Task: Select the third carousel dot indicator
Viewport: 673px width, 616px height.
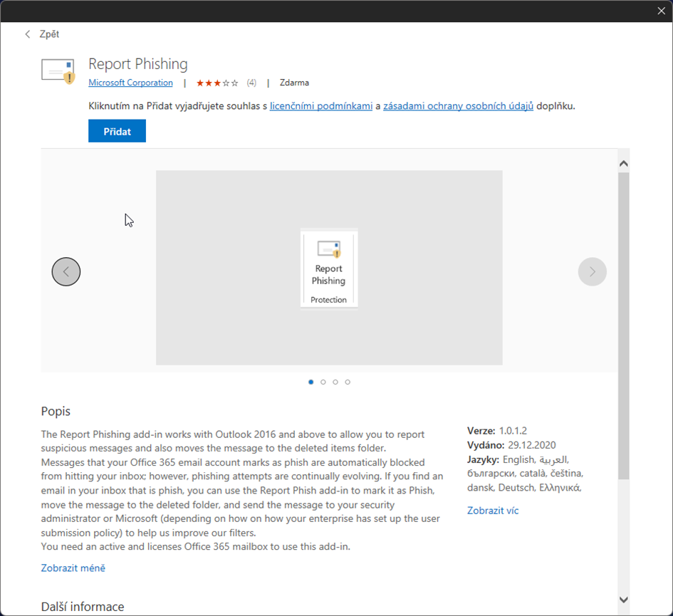Action: [x=335, y=382]
